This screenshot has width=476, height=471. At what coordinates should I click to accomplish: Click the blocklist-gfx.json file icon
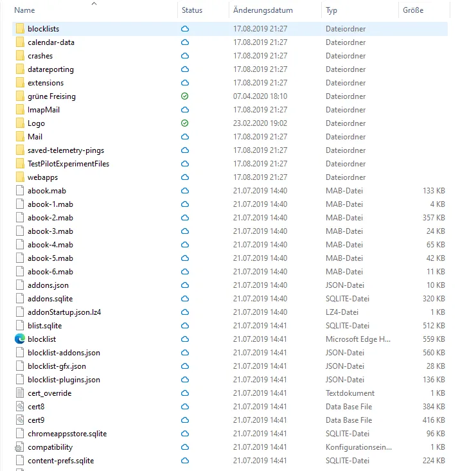(20, 366)
